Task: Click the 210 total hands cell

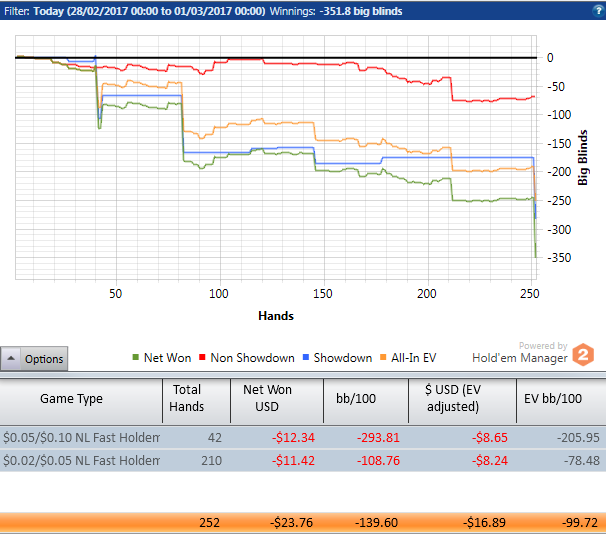Action: coord(211,461)
